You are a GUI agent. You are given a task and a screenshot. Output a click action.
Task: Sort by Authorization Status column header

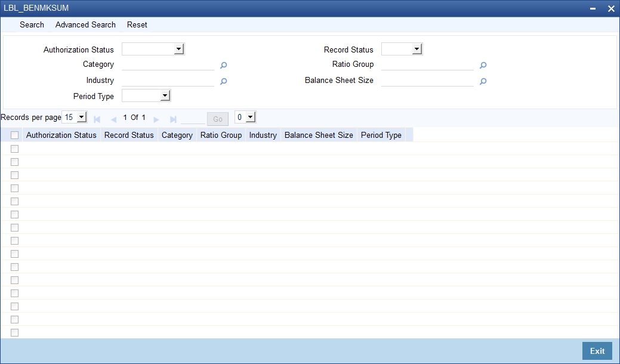[61, 135]
